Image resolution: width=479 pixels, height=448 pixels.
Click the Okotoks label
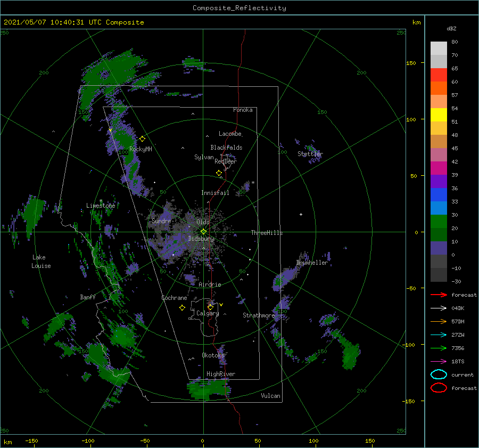coord(213,355)
